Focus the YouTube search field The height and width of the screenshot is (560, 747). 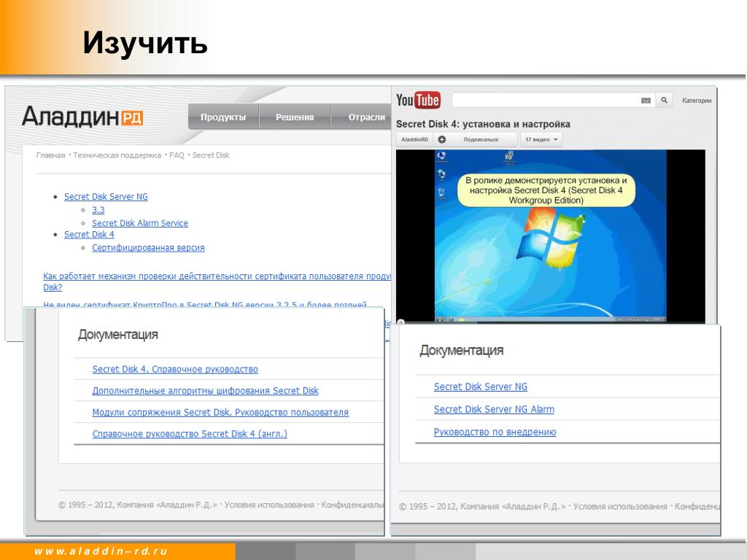coord(546,100)
